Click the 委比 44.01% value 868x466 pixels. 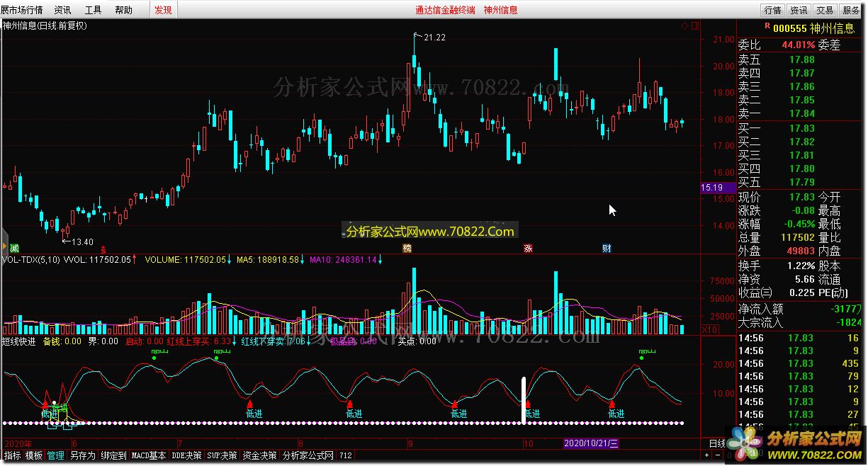[799, 45]
